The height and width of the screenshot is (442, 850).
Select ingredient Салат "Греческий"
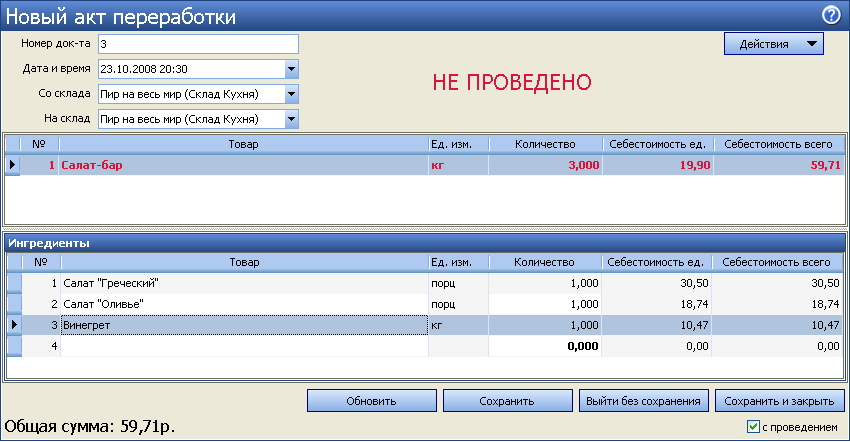(x=244, y=283)
